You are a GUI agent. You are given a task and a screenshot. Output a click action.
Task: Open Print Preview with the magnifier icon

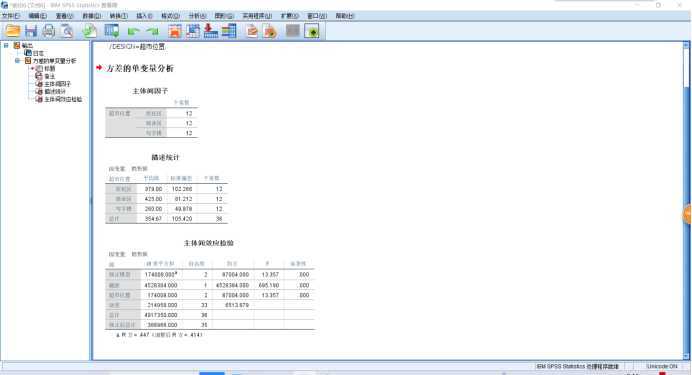[67, 31]
